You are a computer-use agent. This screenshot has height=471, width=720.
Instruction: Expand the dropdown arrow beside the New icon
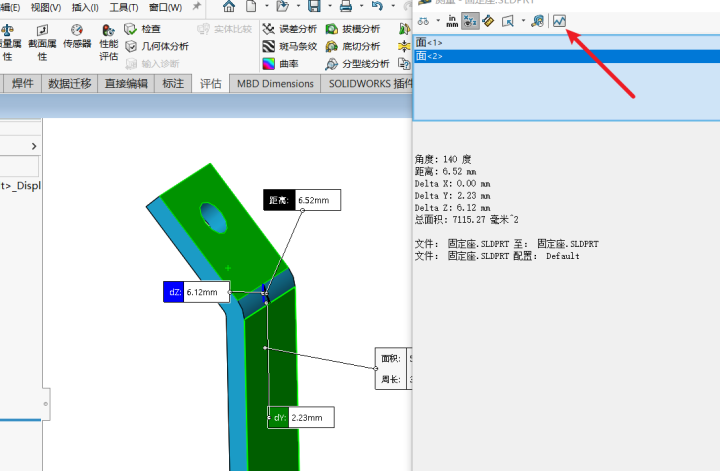[x=267, y=6]
